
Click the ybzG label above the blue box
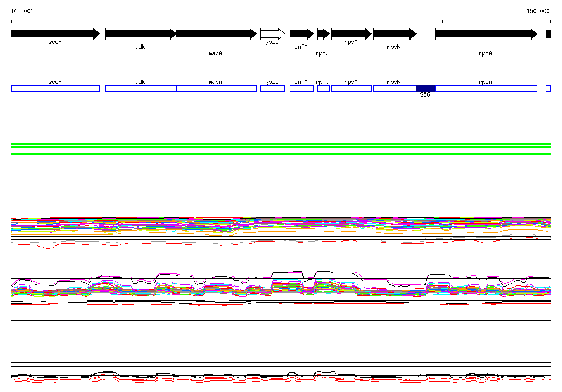272,82
